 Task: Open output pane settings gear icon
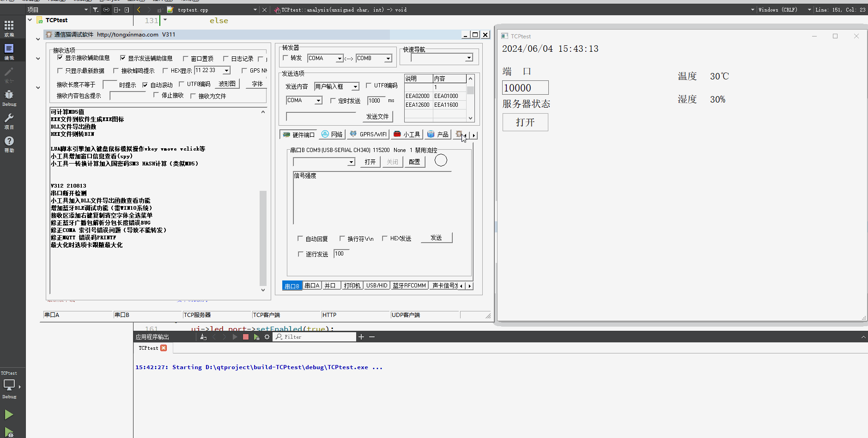(267, 337)
